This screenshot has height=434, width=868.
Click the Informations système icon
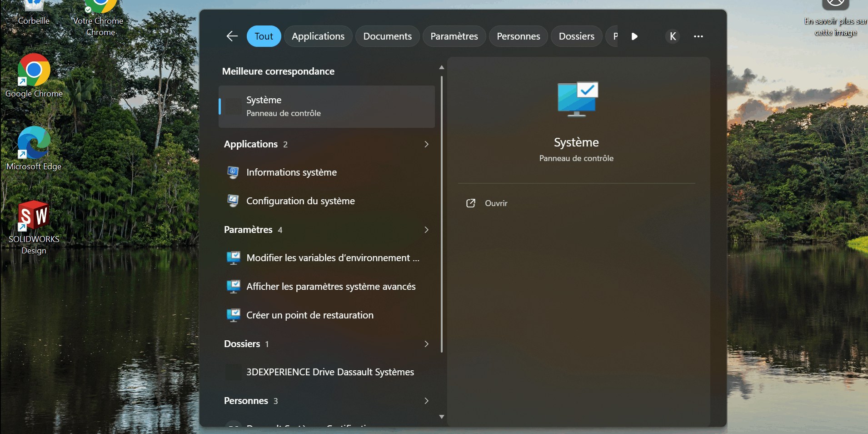click(233, 172)
